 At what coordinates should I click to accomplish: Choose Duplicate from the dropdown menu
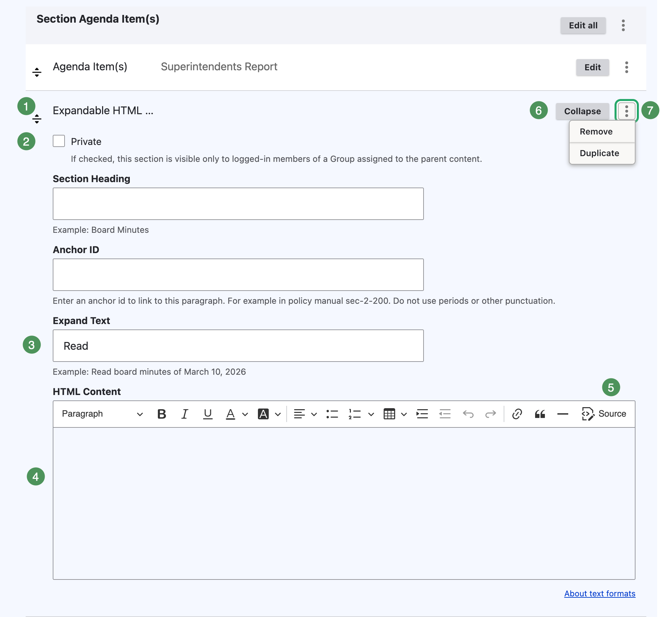602,153
